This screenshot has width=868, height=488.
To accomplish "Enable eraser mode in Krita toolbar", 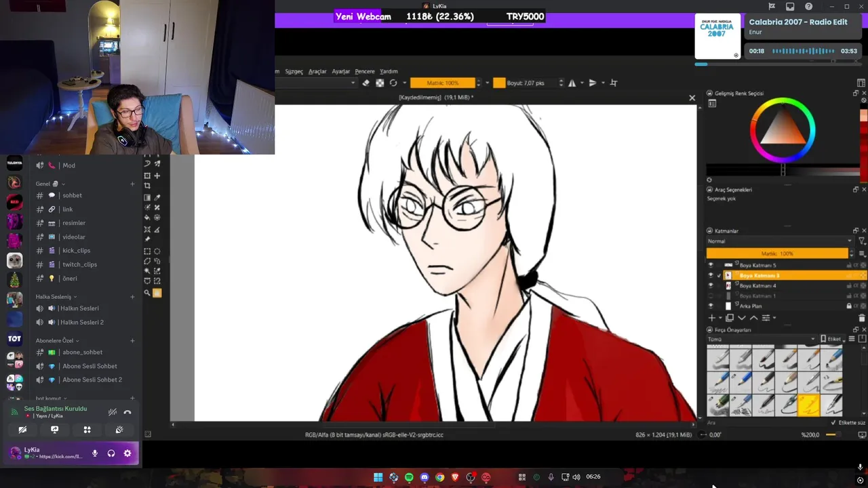I will click(366, 83).
